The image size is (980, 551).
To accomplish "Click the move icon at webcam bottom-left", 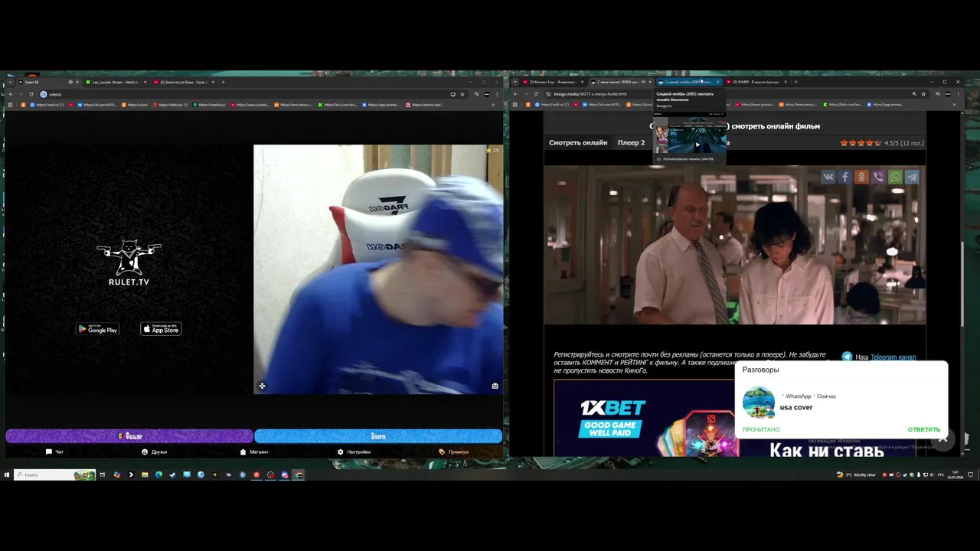I will click(x=262, y=386).
